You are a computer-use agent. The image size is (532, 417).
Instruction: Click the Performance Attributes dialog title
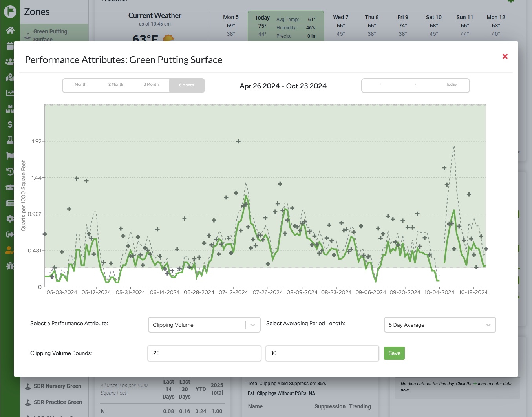[124, 60]
